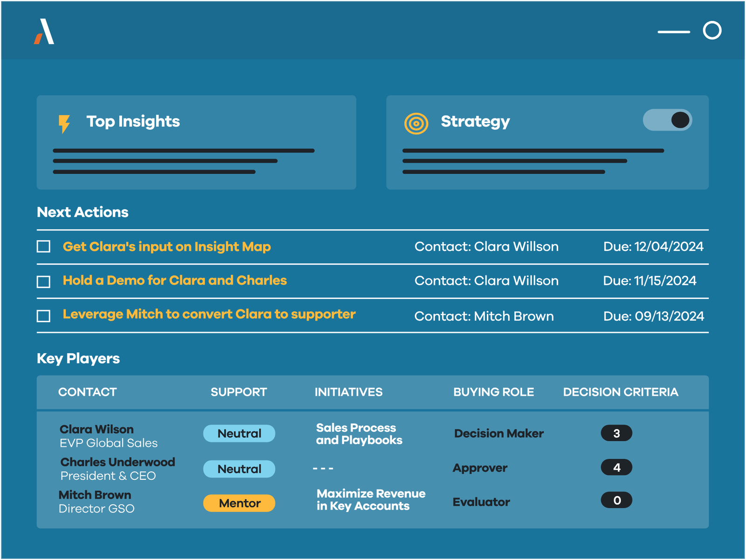Tick the 'Hold a Demo' action checkbox
746x560 pixels.
[x=43, y=282]
